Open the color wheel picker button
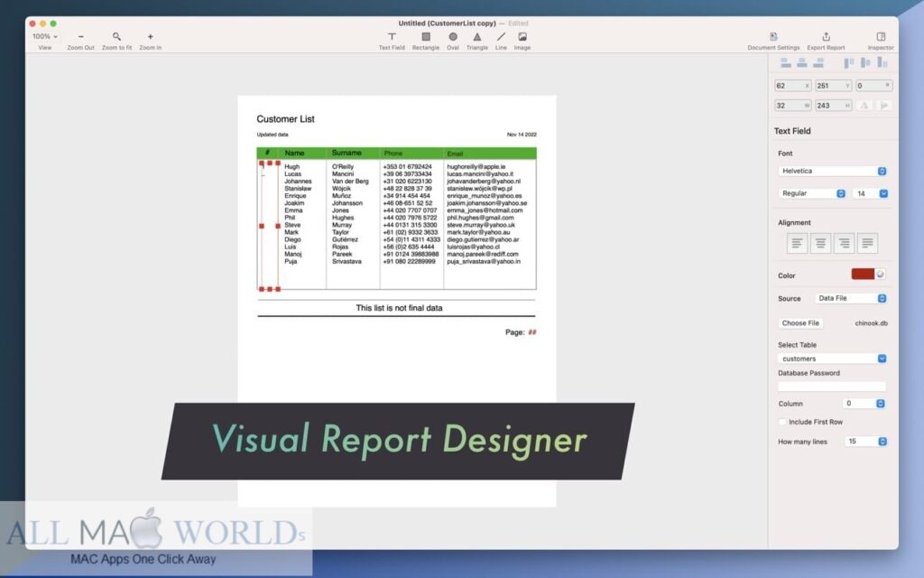 click(880, 275)
